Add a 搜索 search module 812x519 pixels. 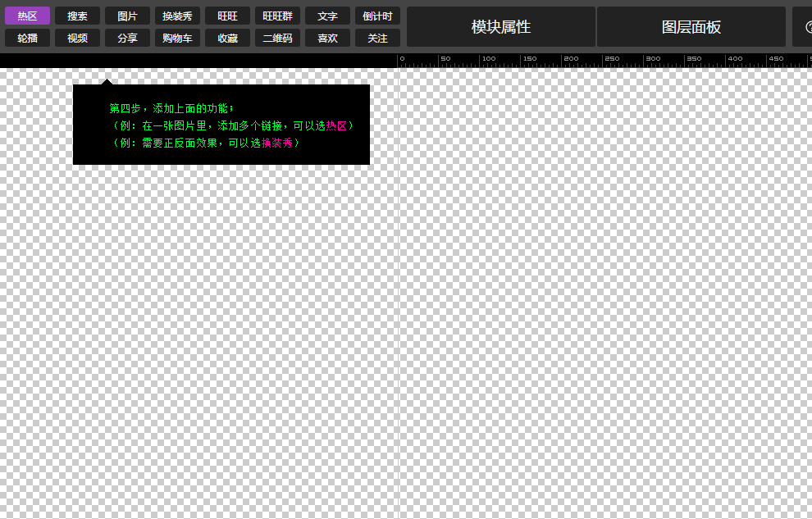point(77,16)
